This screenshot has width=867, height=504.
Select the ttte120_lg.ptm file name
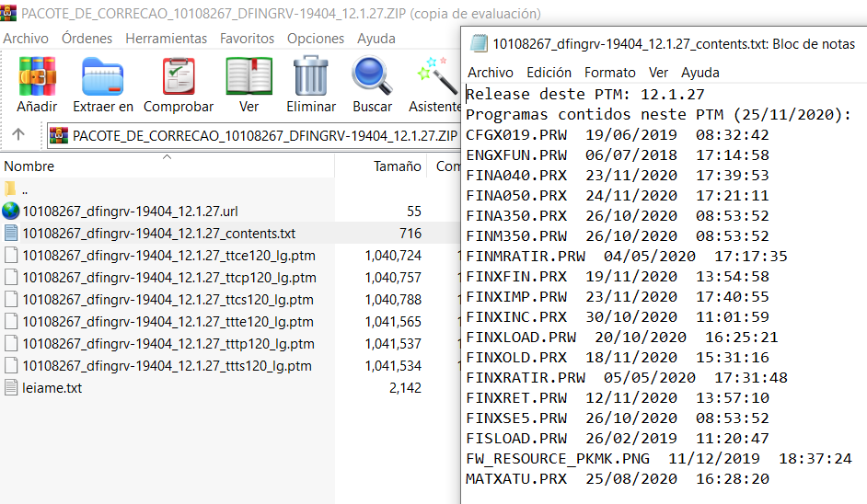click(168, 321)
